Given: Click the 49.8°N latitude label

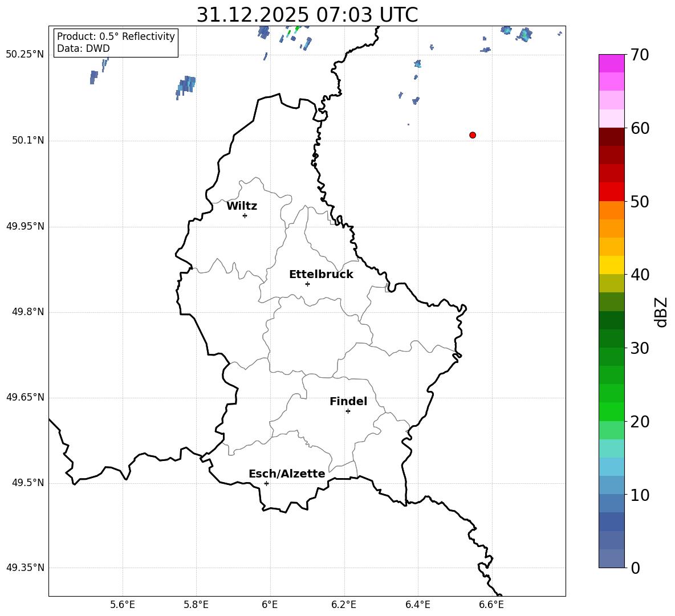Looking at the screenshot, I should pyautogui.click(x=28, y=312).
